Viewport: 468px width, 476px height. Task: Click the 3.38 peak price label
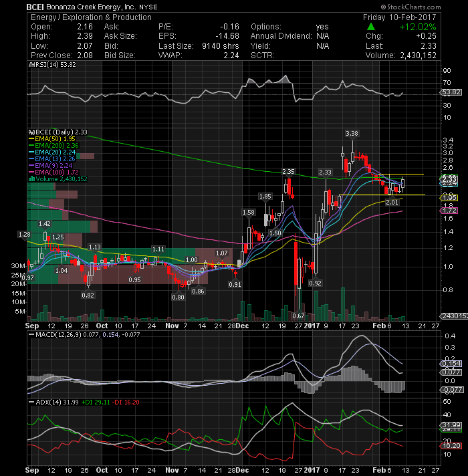[x=352, y=133]
